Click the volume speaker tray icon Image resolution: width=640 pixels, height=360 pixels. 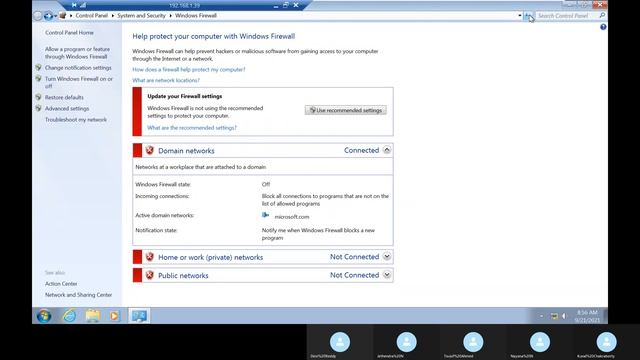[x=564, y=316]
